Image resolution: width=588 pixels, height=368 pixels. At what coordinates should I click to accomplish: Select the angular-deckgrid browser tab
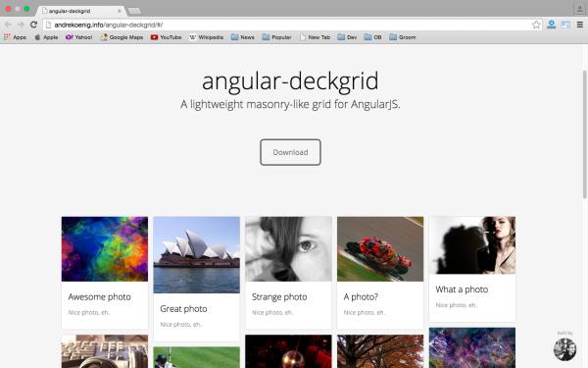point(80,11)
